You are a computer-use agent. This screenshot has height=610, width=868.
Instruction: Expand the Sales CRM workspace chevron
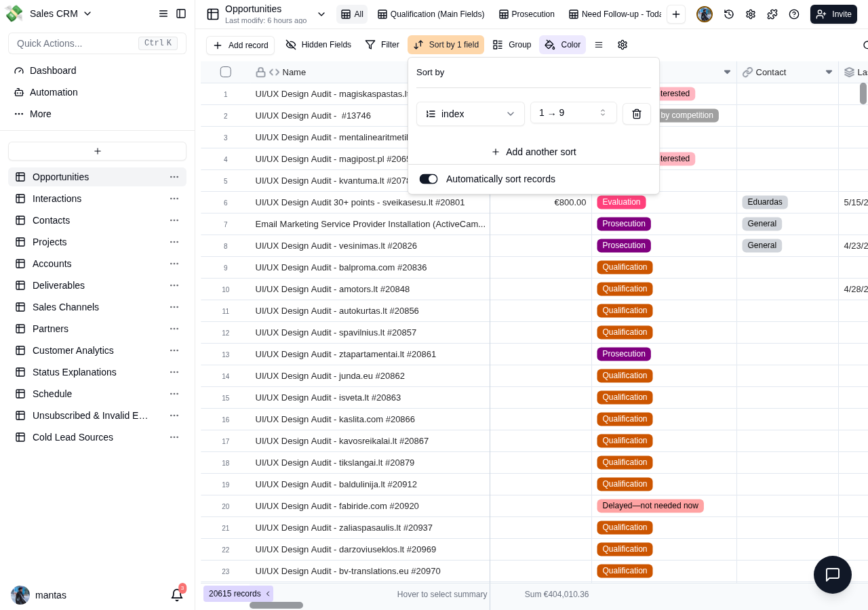87,14
